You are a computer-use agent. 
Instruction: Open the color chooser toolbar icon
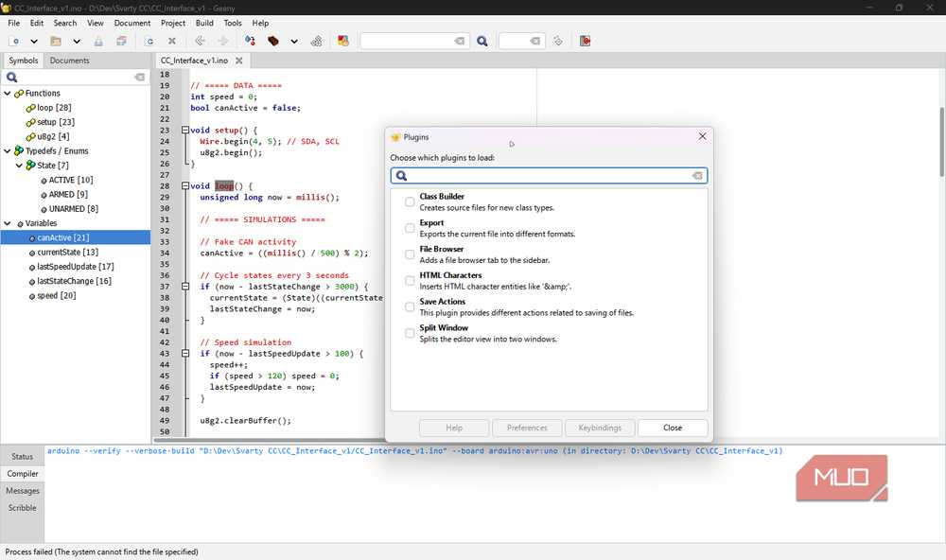[343, 41]
